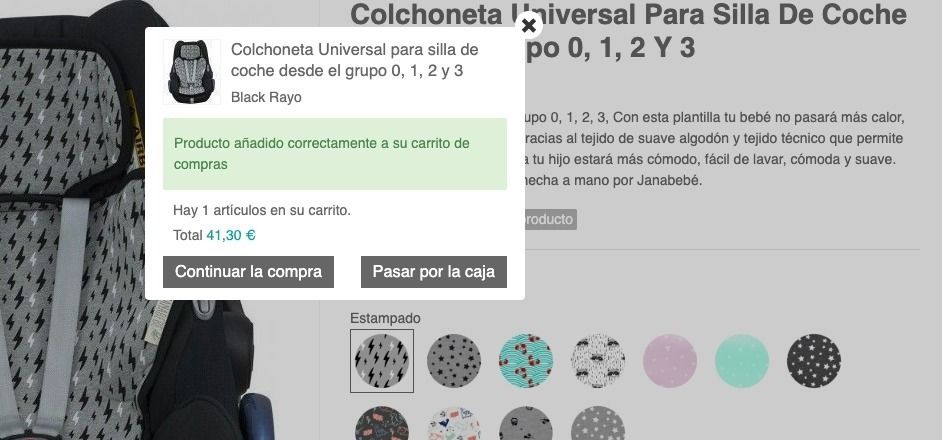Select the pink stars pattern swatch

point(670,361)
